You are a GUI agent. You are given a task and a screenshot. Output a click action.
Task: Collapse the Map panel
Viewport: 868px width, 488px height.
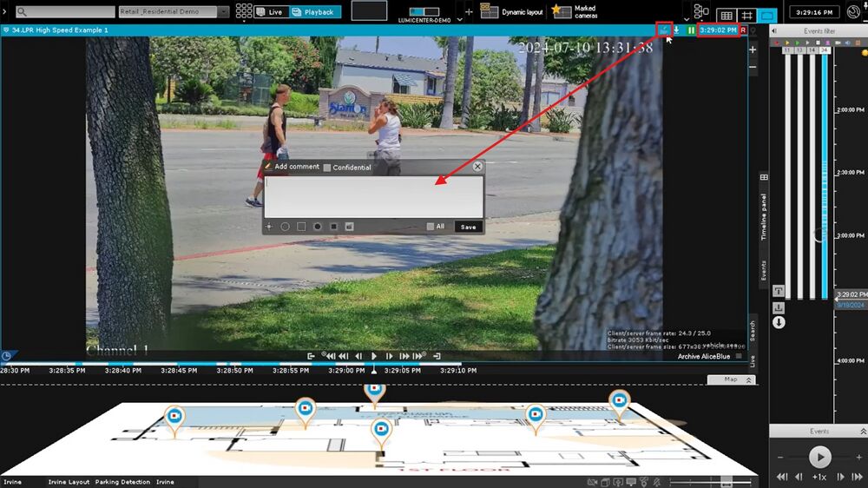click(750, 379)
